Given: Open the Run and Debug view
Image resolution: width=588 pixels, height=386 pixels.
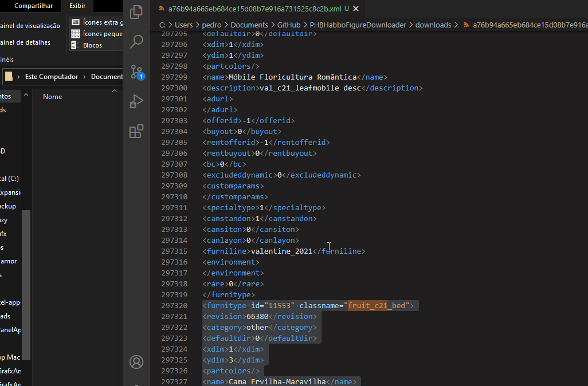Looking at the screenshot, I should 136,102.
